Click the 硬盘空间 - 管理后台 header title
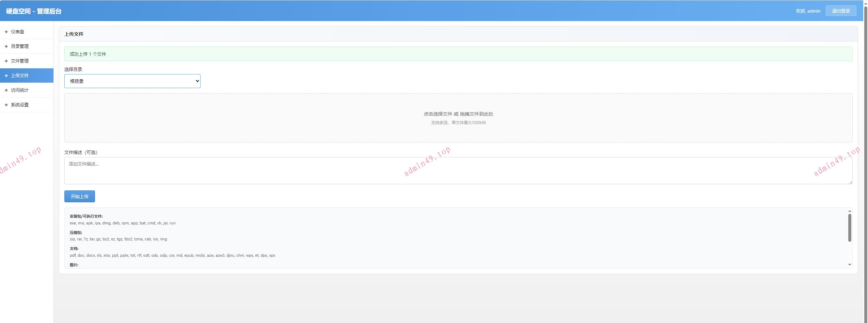 (34, 11)
